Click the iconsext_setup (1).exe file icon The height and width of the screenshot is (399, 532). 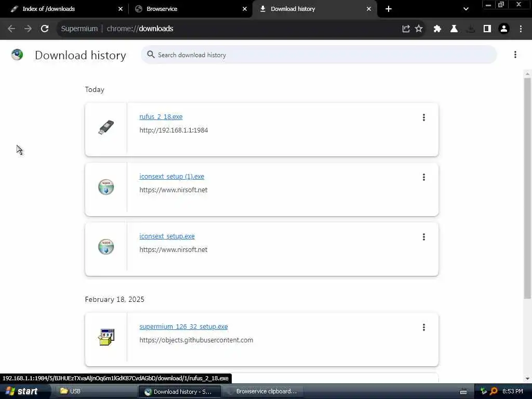[x=106, y=187]
